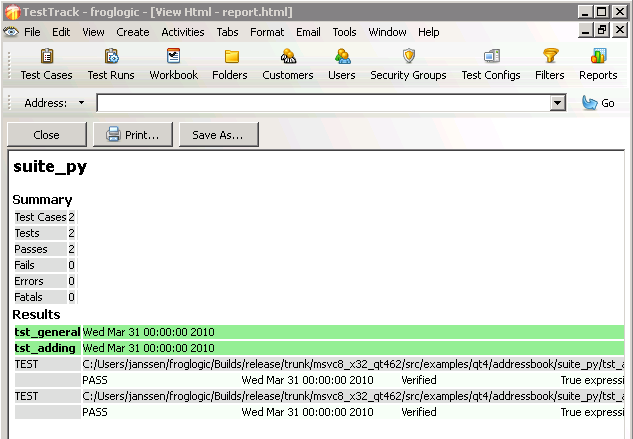Click the Workbook toolbar icon
This screenshot has height=439, width=633.
click(x=173, y=64)
